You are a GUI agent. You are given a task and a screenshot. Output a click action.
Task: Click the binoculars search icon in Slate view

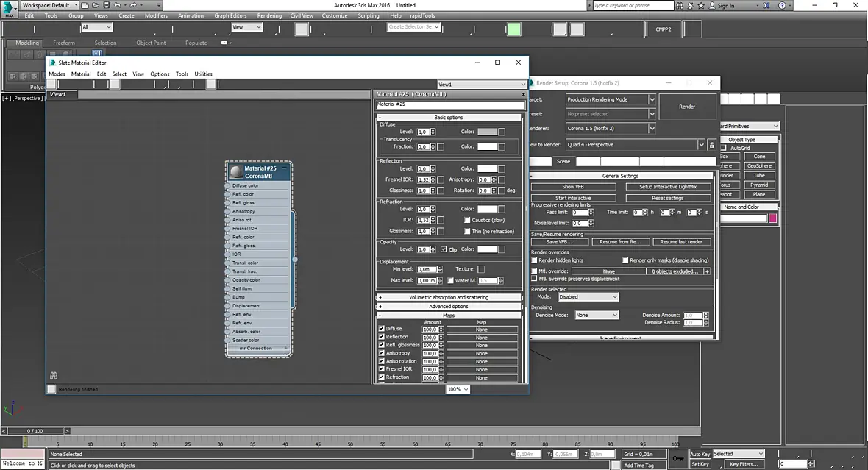[54, 375]
